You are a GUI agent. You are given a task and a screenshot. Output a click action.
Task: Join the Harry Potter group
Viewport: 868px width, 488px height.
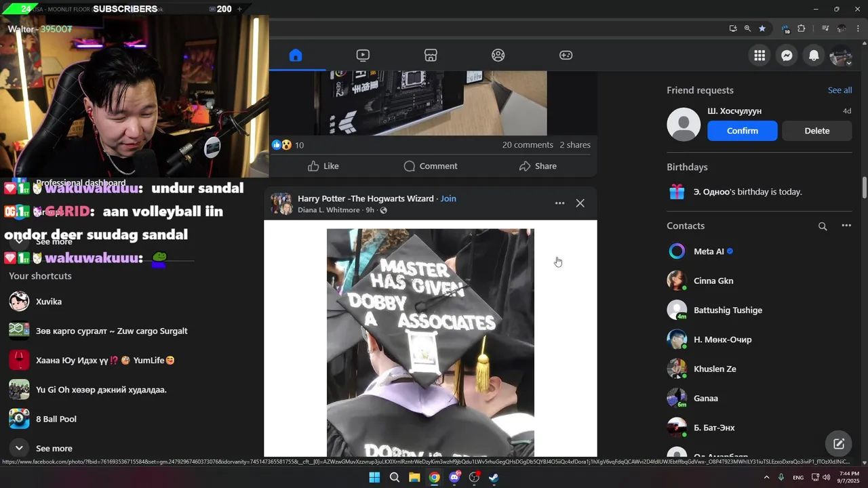click(448, 199)
